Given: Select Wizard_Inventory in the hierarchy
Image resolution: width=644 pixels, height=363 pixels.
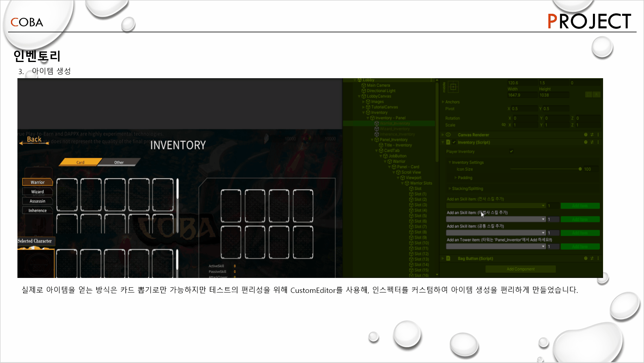Looking at the screenshot, I should coord(395,129).
